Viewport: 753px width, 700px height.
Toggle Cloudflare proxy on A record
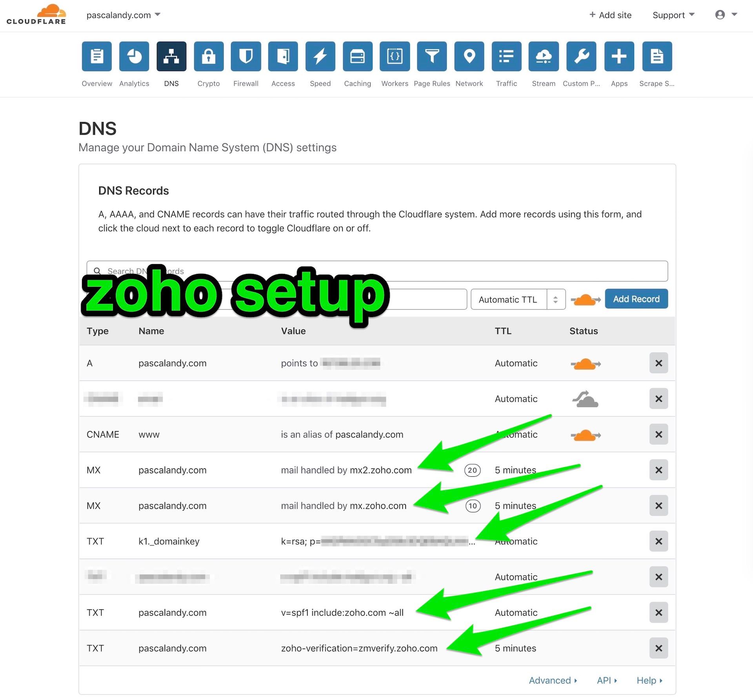(x=585, y=363)
